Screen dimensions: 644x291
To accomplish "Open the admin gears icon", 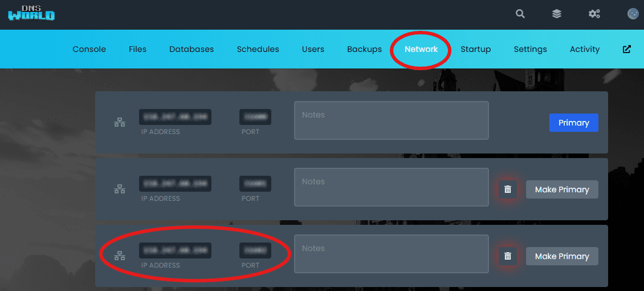I will click(x=594, y=14).
